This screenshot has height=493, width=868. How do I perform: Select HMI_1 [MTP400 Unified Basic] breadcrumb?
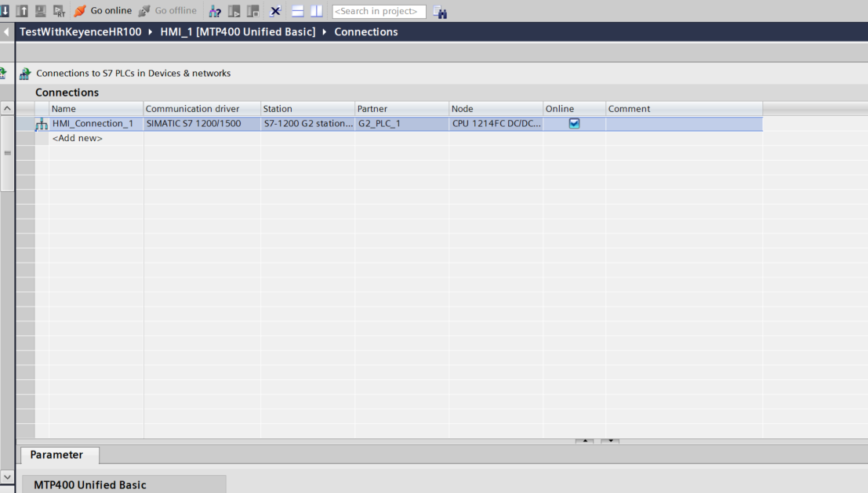pyautogui.click(x=238, y=32)
